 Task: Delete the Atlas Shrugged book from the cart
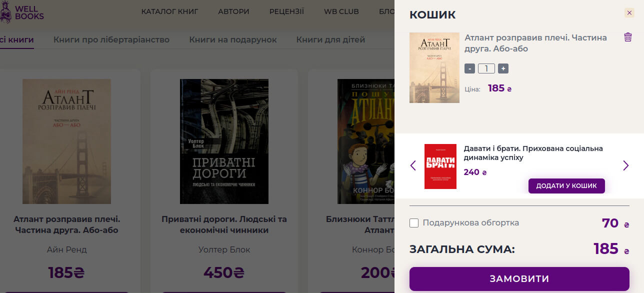[628, 37]
